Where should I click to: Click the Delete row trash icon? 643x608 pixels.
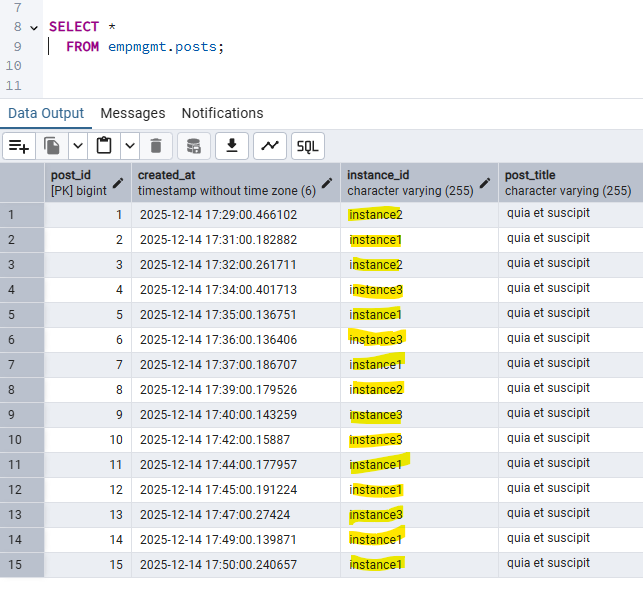(x=155, y=146)
